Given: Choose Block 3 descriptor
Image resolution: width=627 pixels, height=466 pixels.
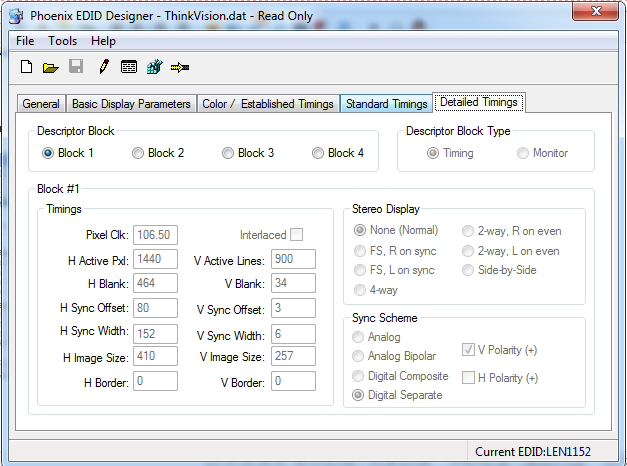Looking at the screenshot, I should click(228, 153).
